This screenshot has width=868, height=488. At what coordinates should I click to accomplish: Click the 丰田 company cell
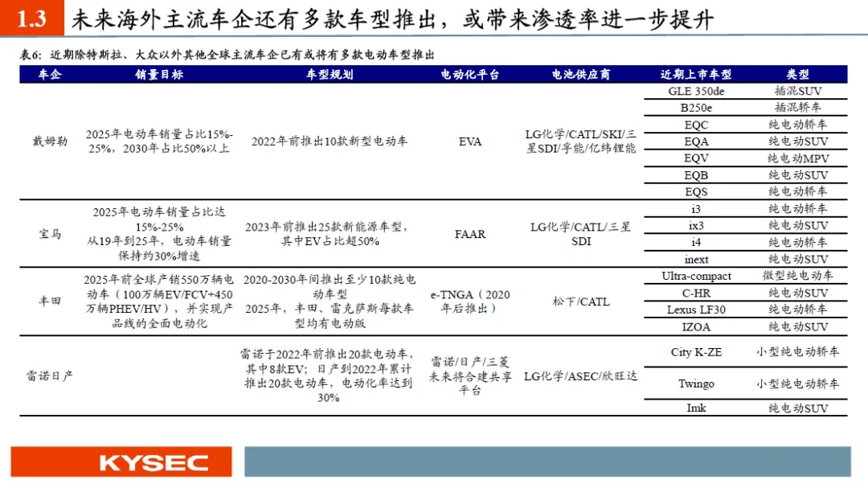pyautogui.click(x=50, y=301)
